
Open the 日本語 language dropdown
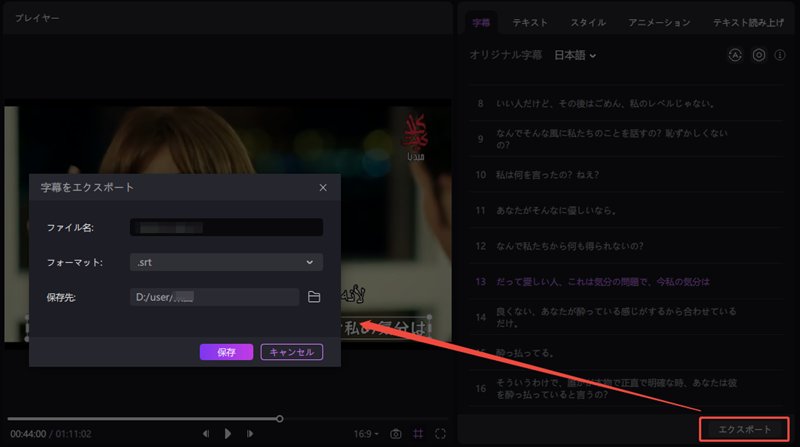tap(575, 55)
